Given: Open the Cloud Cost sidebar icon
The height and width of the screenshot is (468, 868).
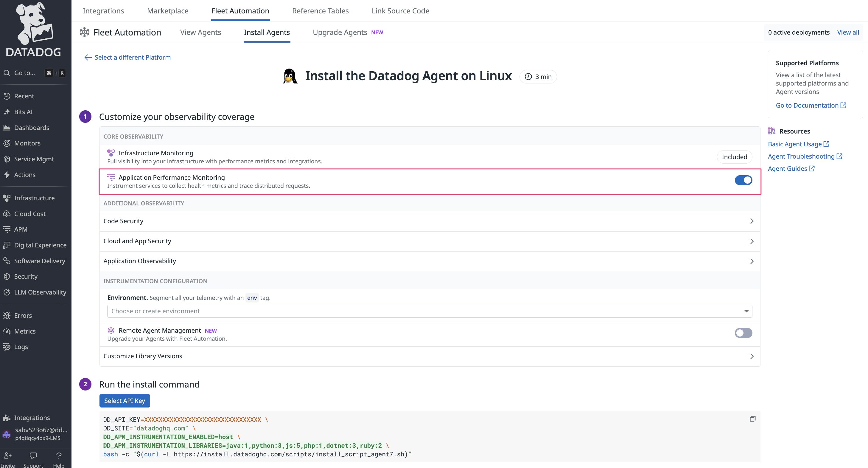Looking at the screenshot, I should [7, 214].
